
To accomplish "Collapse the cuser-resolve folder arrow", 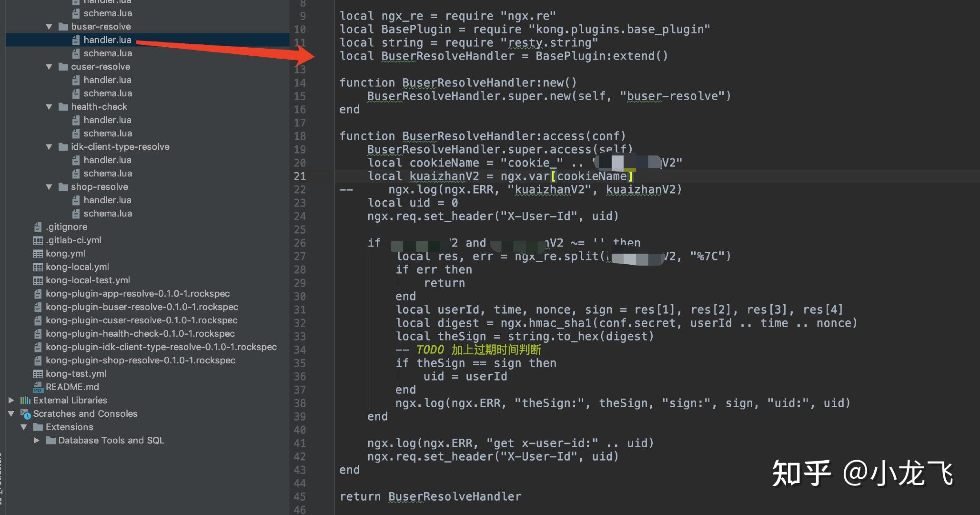I will coord(49,67).
